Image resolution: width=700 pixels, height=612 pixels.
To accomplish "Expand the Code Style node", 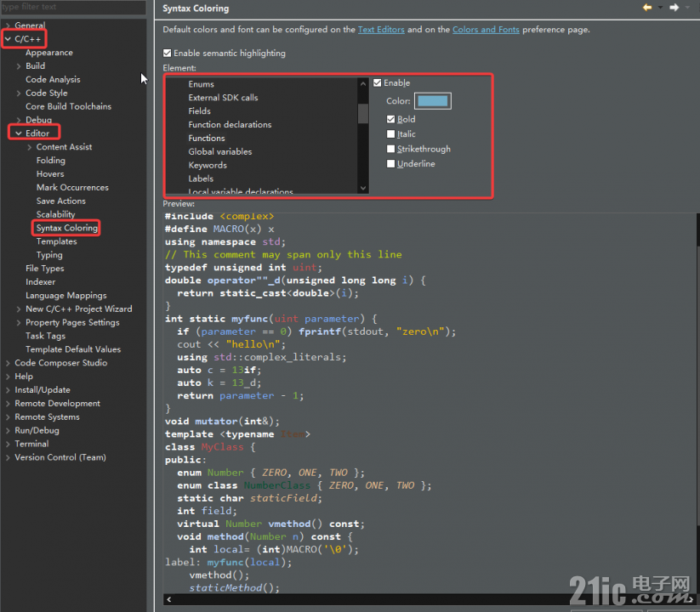I will coord(19,93).
